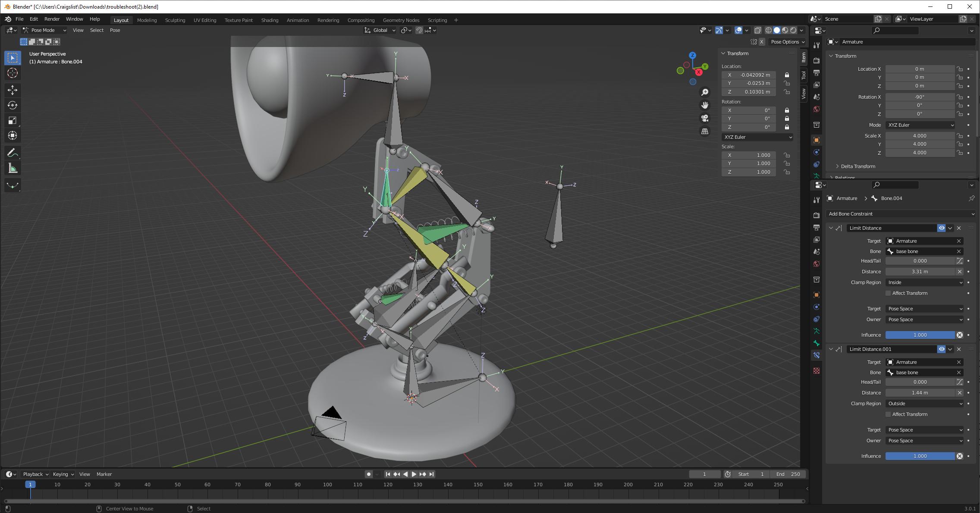The height and width of the screenshot is (513, 980).
Task: Lock the Rotation X channel
Action: [x=786, y=110]
